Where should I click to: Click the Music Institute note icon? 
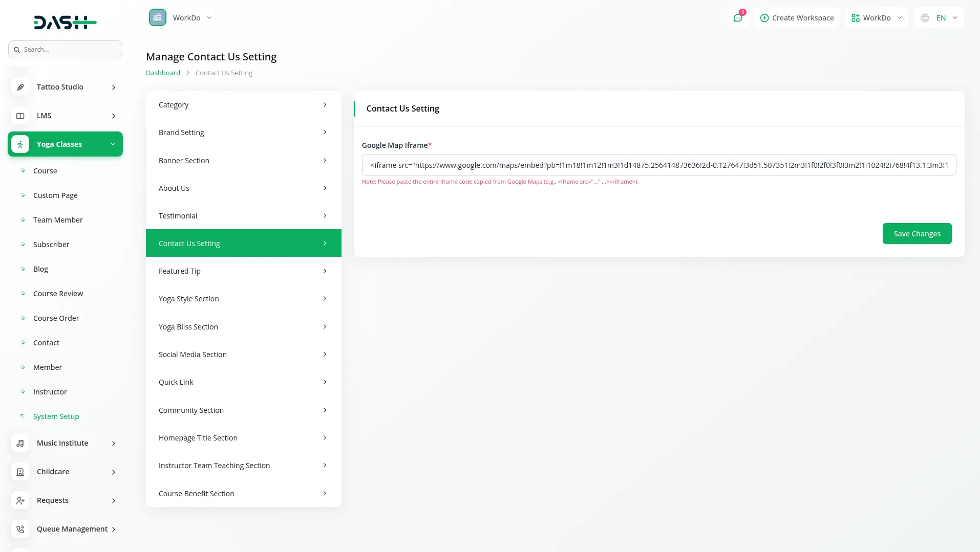(20, 443)
